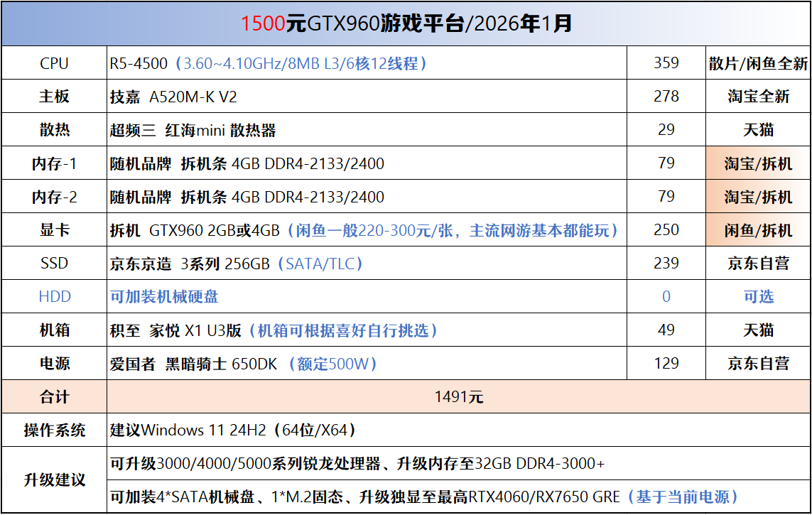Select the total 1491元 cell
The image size is (812, 515).
(459, 396)
